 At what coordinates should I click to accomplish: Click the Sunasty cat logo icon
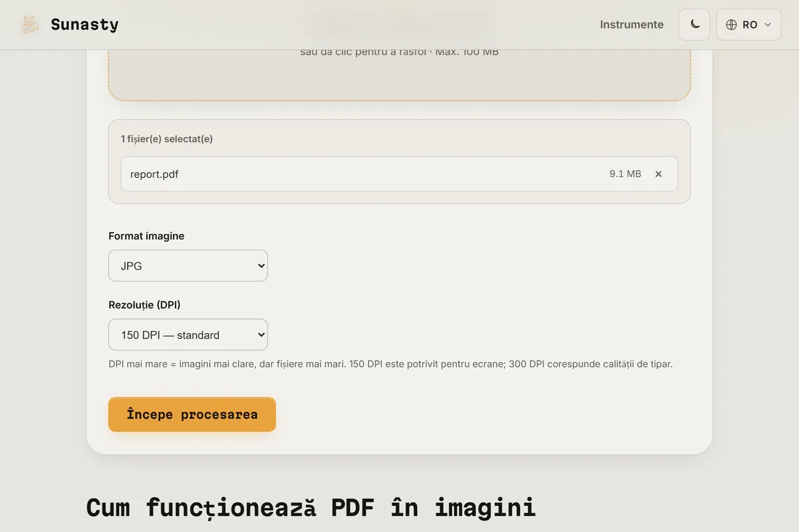(x=30, y=25)
